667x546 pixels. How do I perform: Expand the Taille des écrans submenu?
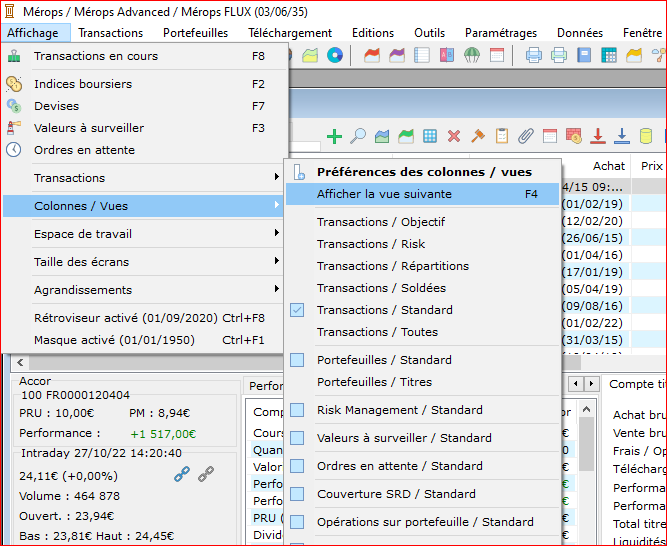point(143,262)
